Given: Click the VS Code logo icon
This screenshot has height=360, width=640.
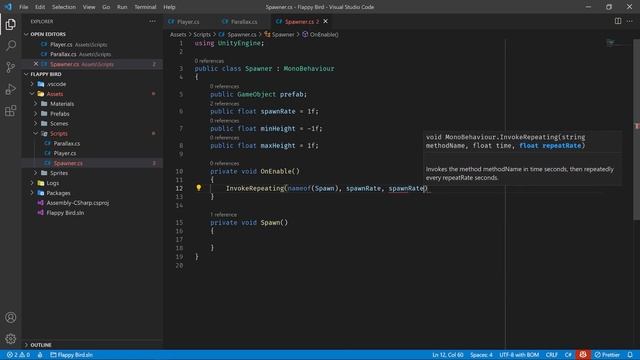Looking at the screenshot, I should click(x=8, y=7).
